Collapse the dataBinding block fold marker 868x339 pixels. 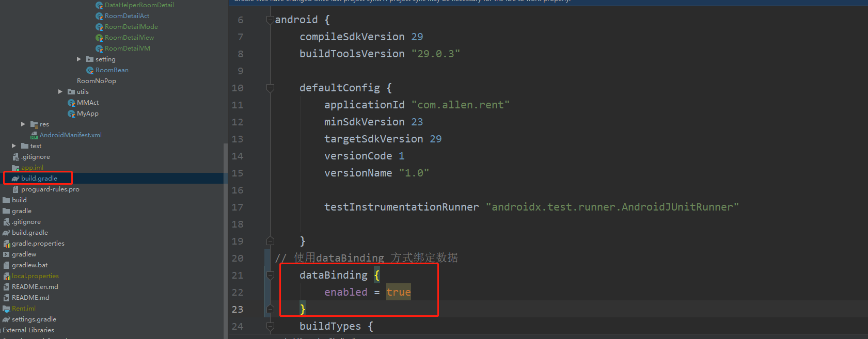tap(270, 275)
